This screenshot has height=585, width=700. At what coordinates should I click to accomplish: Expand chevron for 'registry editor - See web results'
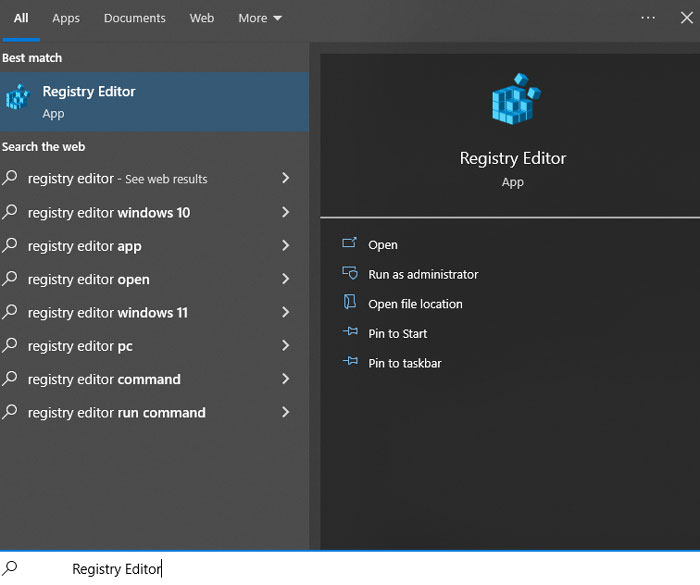point(286,178)
